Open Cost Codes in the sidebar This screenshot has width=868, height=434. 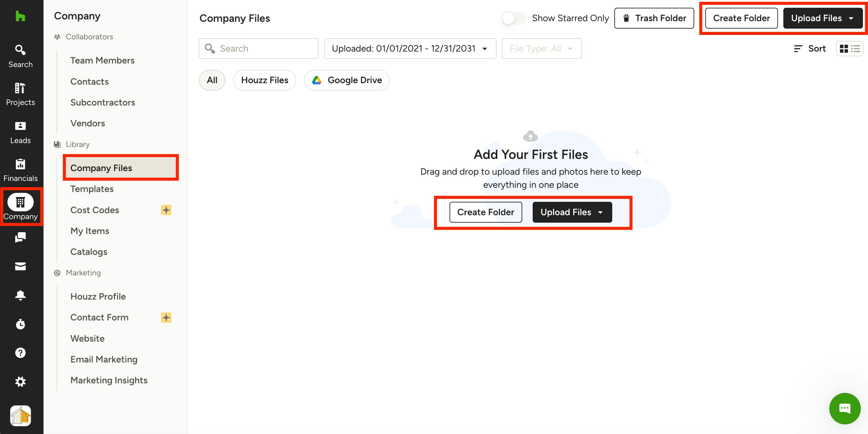coord(95,210)
